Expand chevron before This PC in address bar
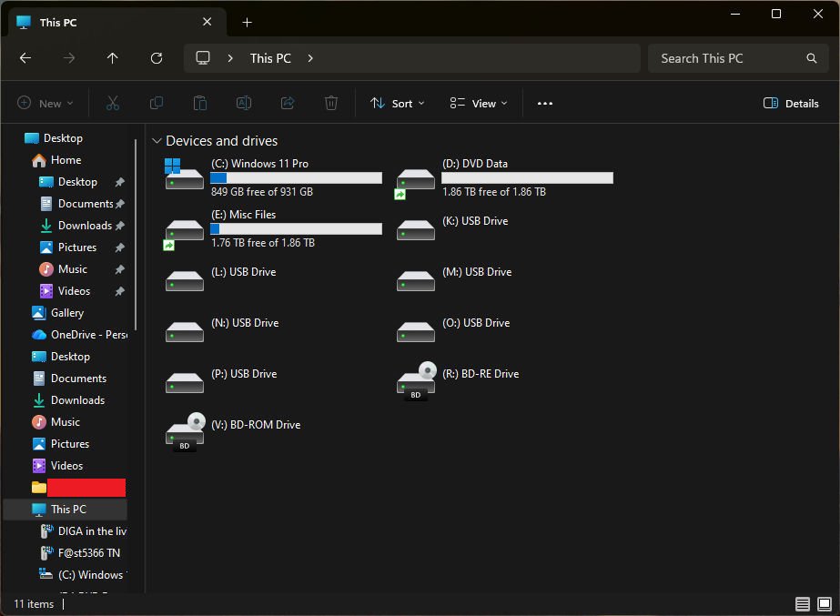This screenshot has width=840, height=616. click(230, 58)
